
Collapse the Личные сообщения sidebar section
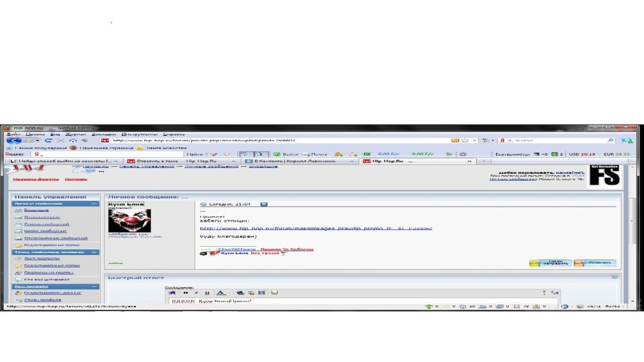coord(94,204)
